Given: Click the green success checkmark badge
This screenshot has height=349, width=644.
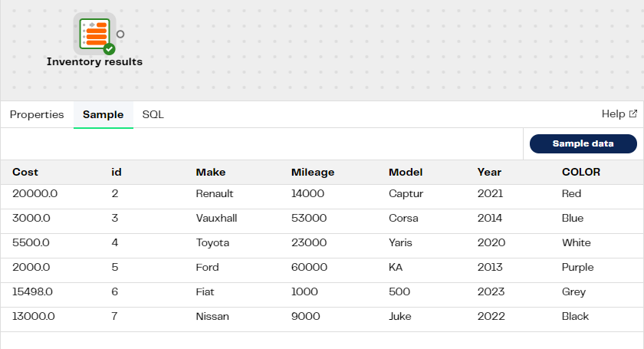Looking at the screenshot, I should point(109,49).
